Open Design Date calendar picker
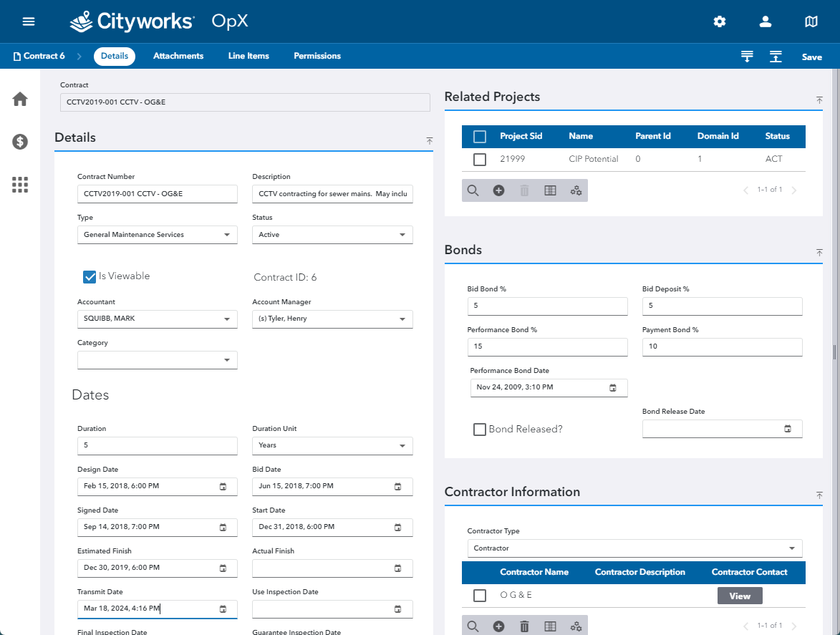 pos(223,487)
